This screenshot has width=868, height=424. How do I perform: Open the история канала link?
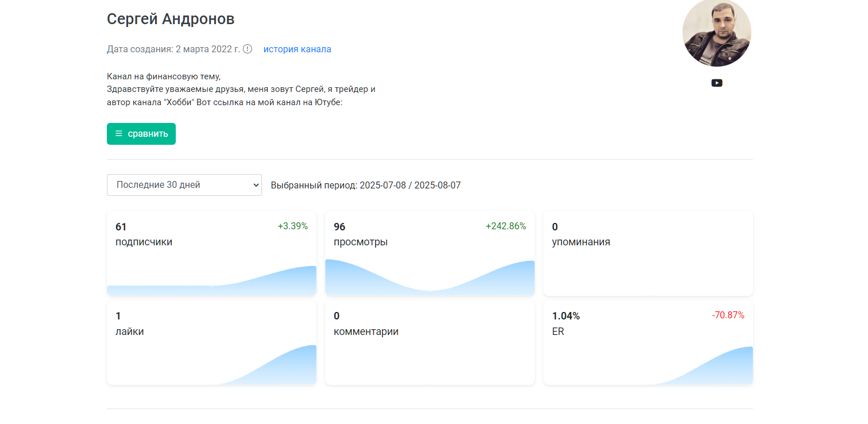(297, 49)
